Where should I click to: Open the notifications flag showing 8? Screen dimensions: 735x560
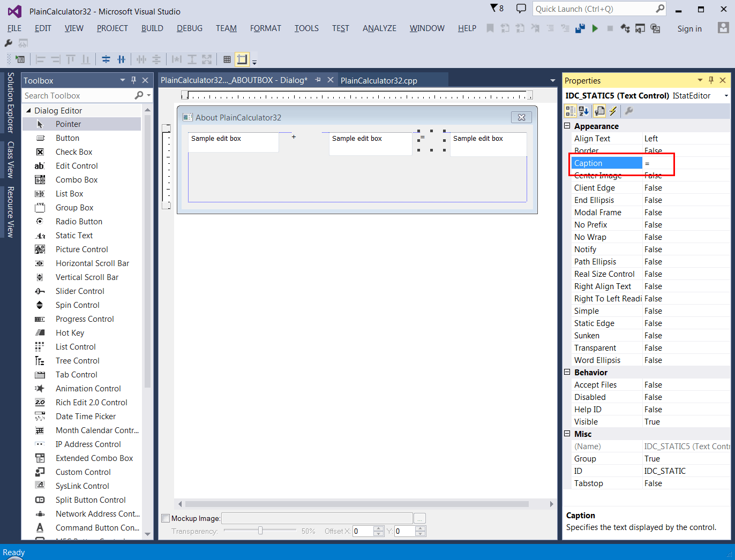[497, 9]
